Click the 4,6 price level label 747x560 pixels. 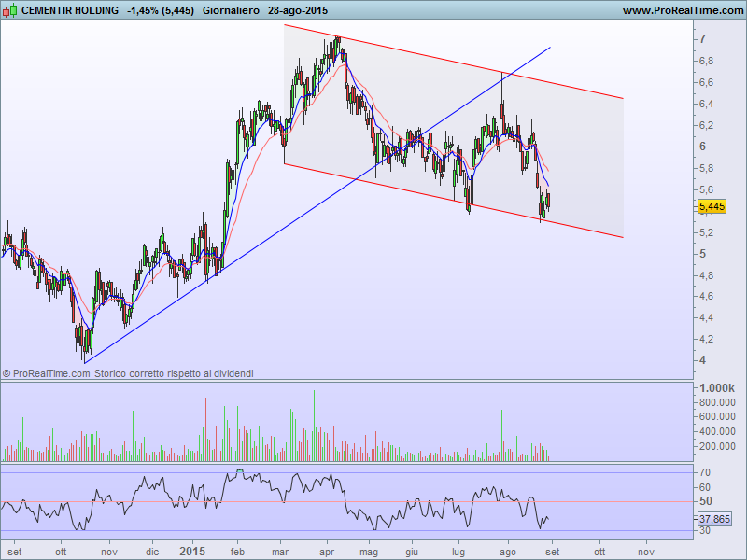click(707, 296)
